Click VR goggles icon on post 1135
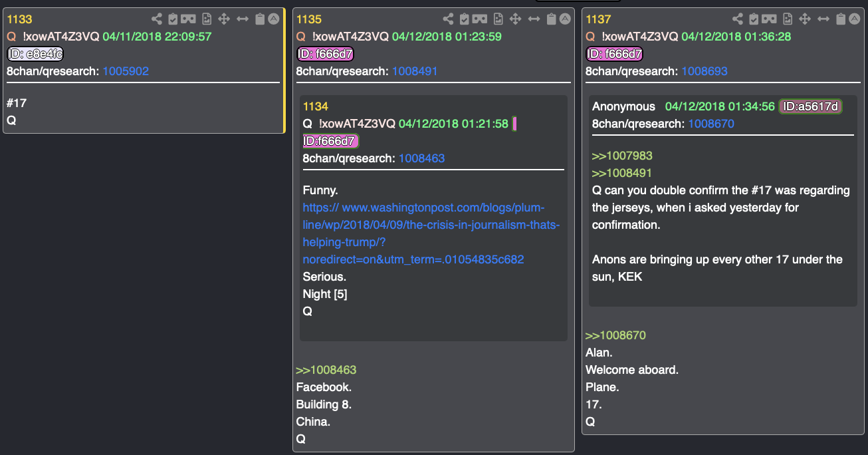 [479, 19]
